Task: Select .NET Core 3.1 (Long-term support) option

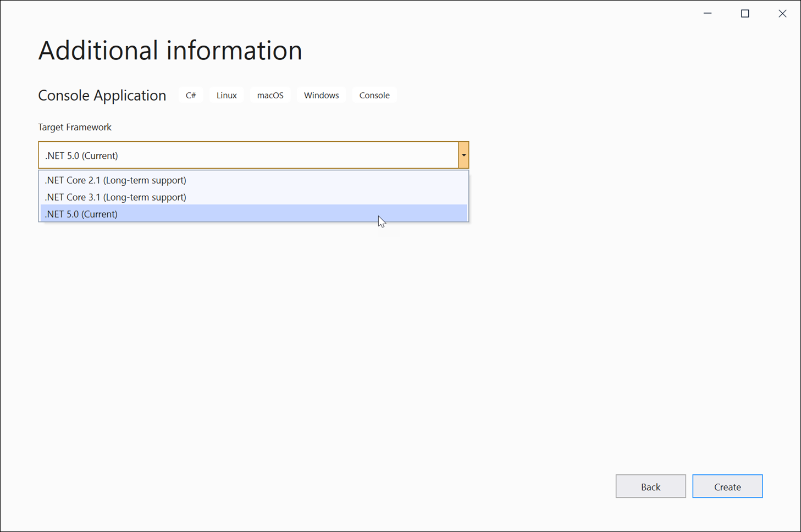Action: [x=253, y=197]
